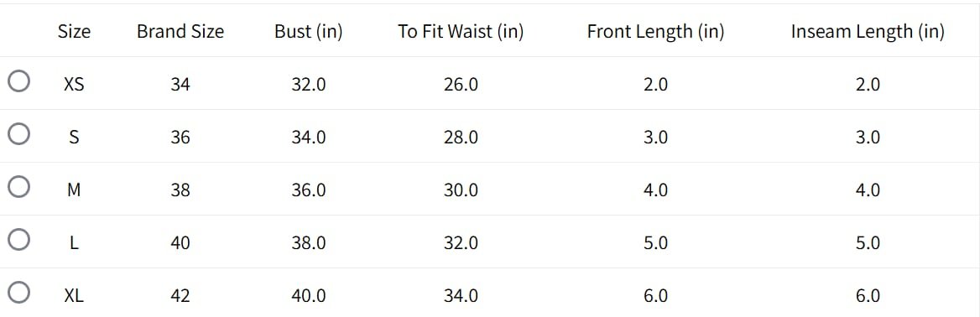The image size is (980, 317).
Task: Select the XL size radio button
Action: pyautogui.click(x=19, y=292)
